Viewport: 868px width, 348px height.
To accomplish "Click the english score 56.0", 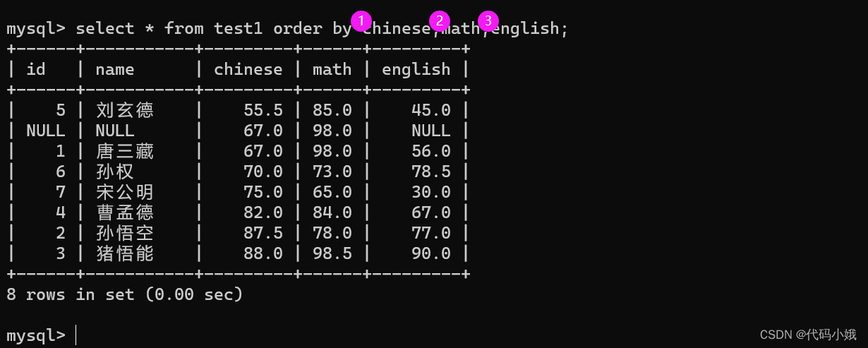I will [x=431, y=151].
